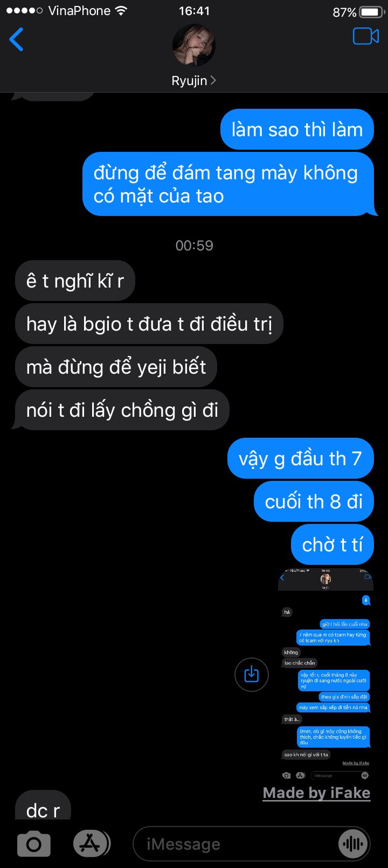Screen dimensions: 388x868
Task: Save the attached screenshot via download icon
Action: point(252,674)
